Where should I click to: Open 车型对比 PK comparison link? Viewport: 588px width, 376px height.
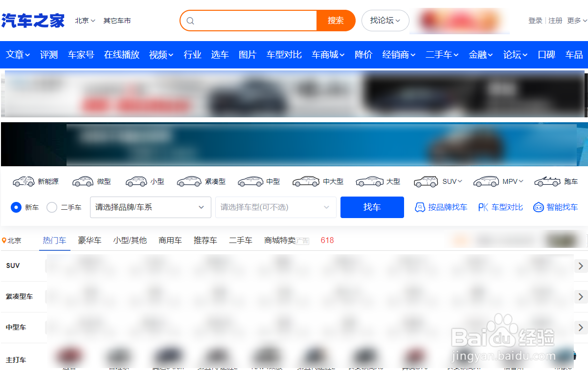[x=500, y=207]
